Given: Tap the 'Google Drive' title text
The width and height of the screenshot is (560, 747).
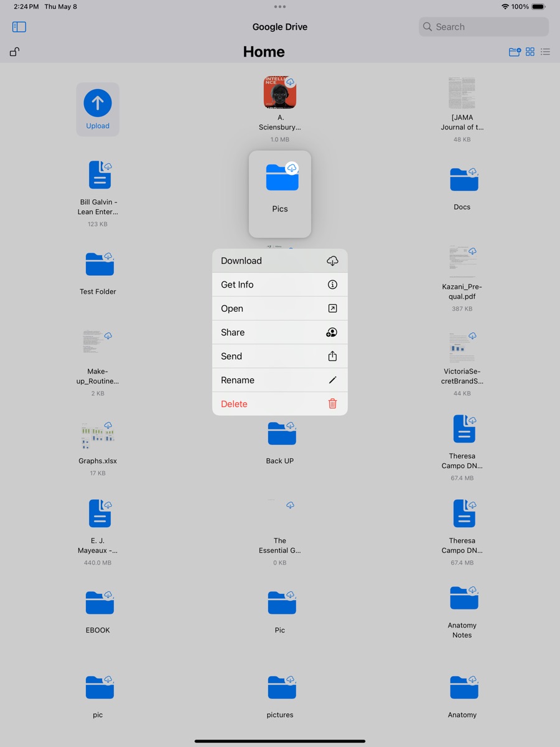Looking at the screenshot, I should tap(280, 27).
